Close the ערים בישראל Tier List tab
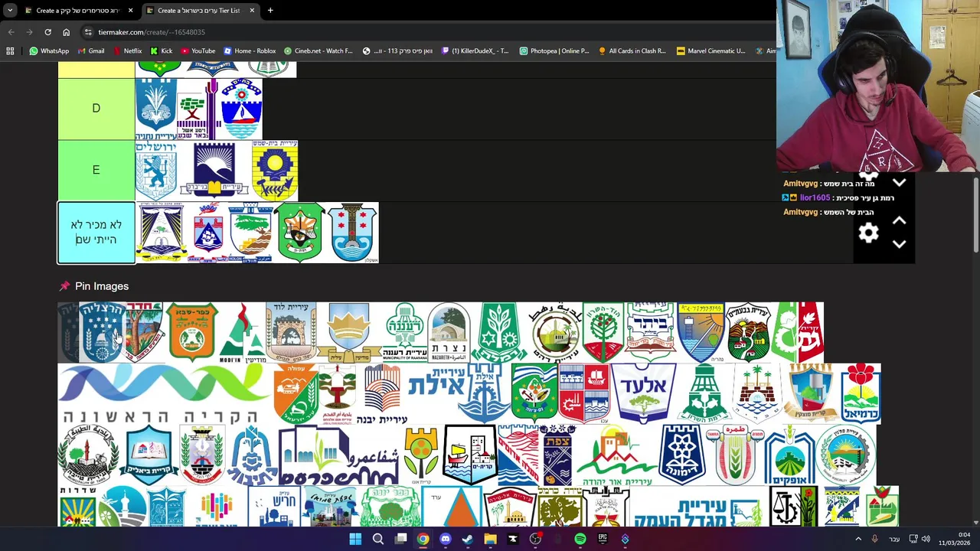 tap(252, 11)
